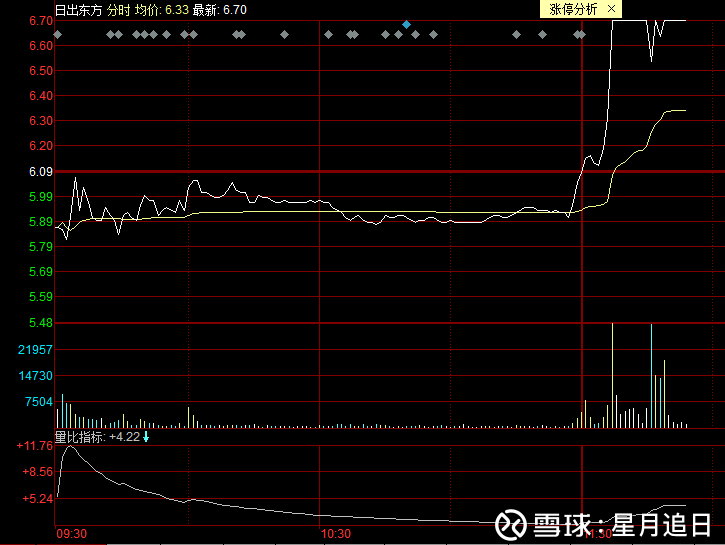Click the 分时 chart mode label
The height and width of the screenshot is (545, 725).
tap(118, 10)
